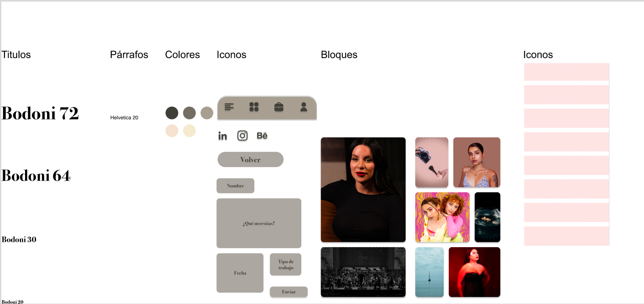Select the person profile icon in nav bar
The image size is (644, 304).
click(304, 107)
